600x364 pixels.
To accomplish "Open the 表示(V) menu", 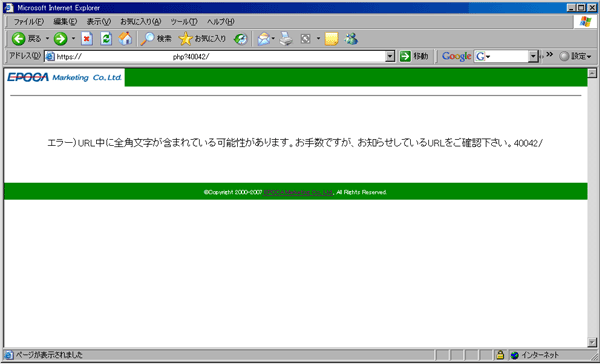I will pos(99,21).
